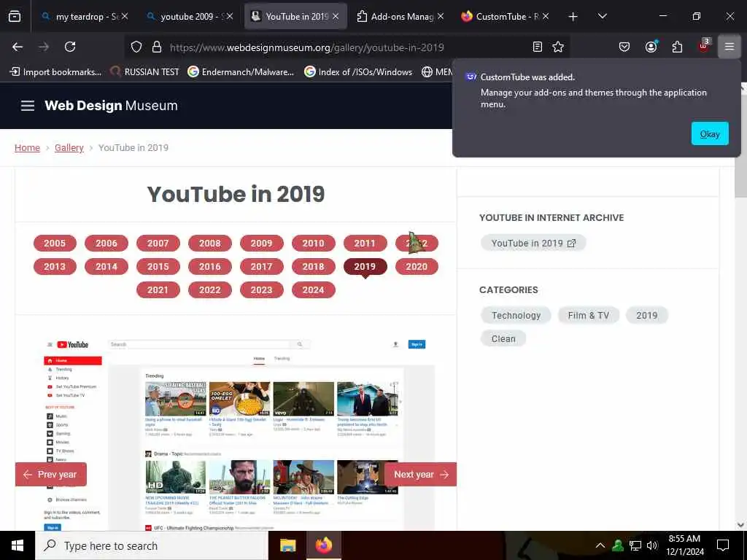Viewport: 747px width, 560px height.
Task: Close the 'my teardrop' tab
Action: pos(124,16)
